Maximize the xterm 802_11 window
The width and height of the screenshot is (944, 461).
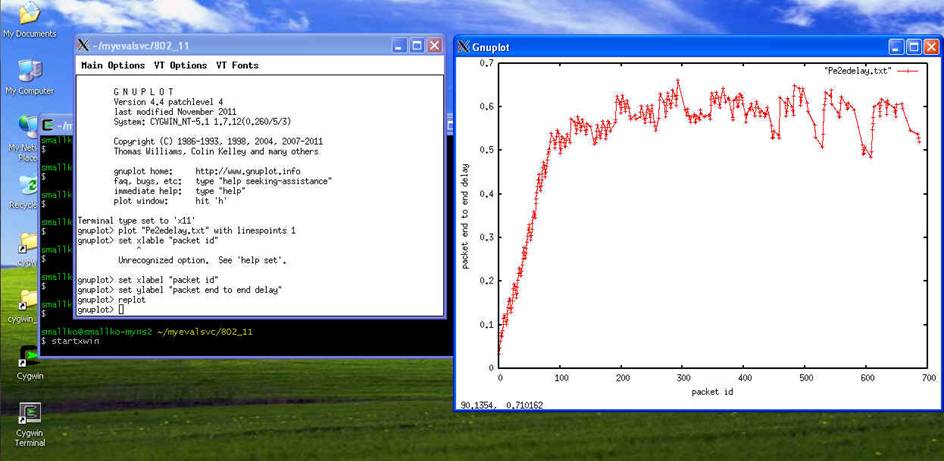point(417,46)
